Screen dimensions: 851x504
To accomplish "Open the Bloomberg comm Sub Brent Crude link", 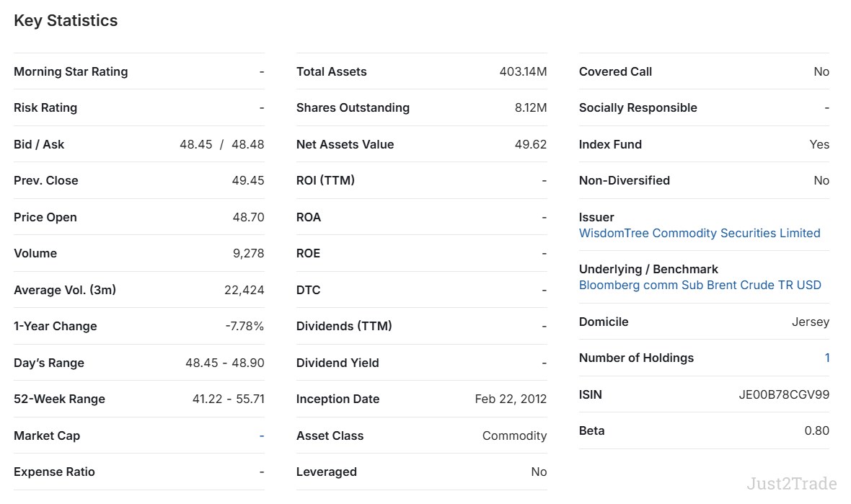I will 700,285.
